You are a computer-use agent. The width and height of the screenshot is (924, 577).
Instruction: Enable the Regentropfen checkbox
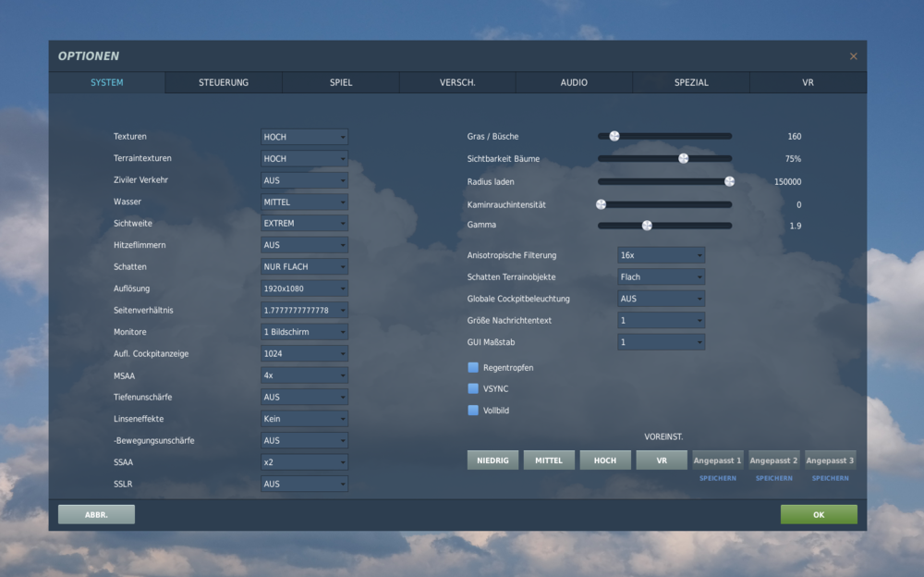471,367
